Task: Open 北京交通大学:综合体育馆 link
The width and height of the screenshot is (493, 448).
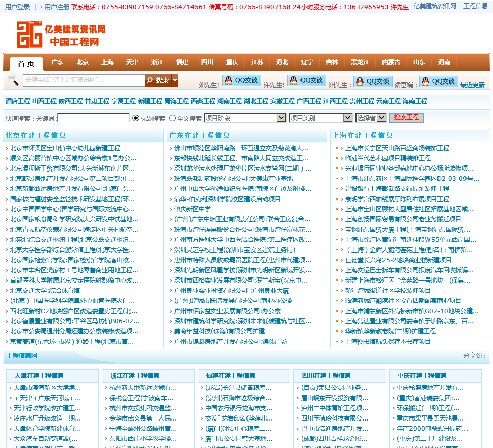Action: pyautogui.click(x=45, y=291)
